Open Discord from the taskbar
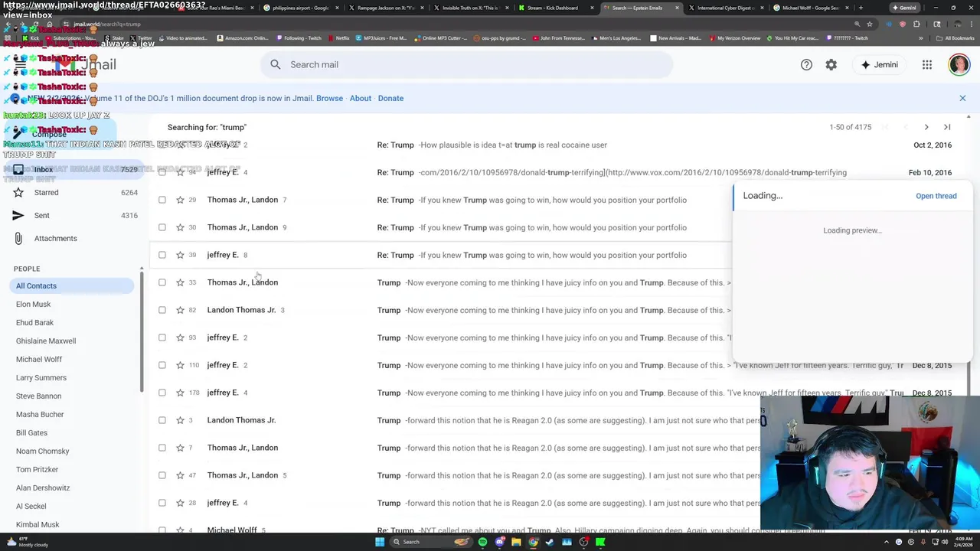Viewport: 980px width, 551px height. pos(499,542)
